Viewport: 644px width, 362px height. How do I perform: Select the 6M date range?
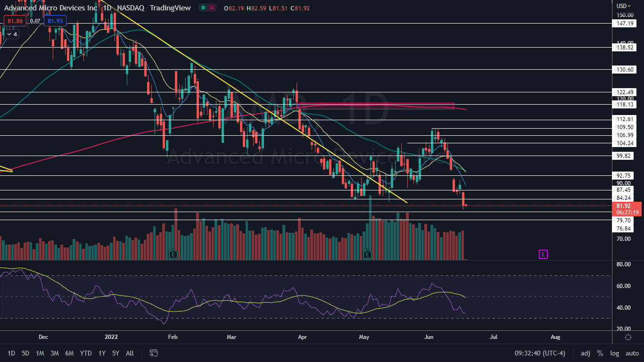69,353
